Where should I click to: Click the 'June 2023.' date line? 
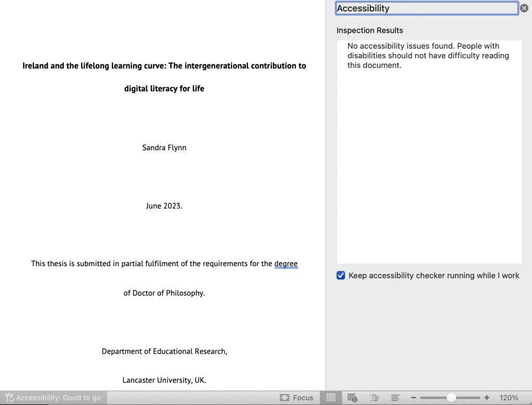[164, 206]
